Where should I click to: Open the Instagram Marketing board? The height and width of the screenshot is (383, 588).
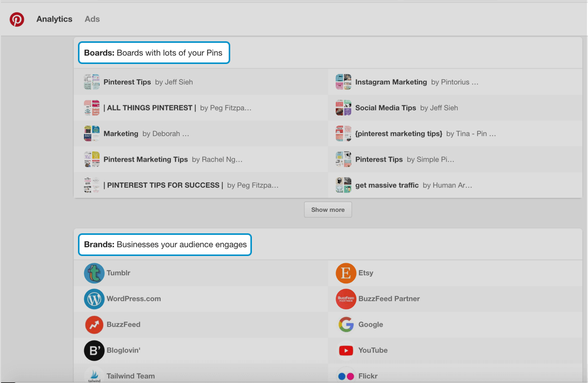coord(390,82)
